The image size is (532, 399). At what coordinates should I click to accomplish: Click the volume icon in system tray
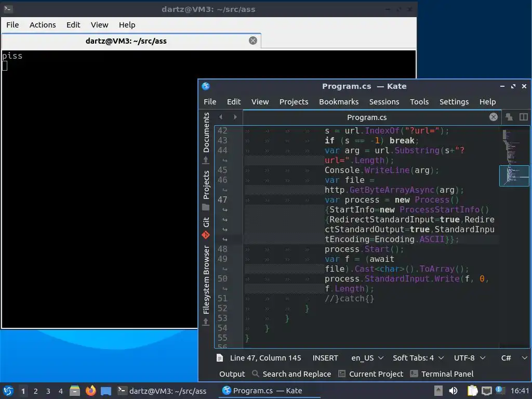pos(453,391)
